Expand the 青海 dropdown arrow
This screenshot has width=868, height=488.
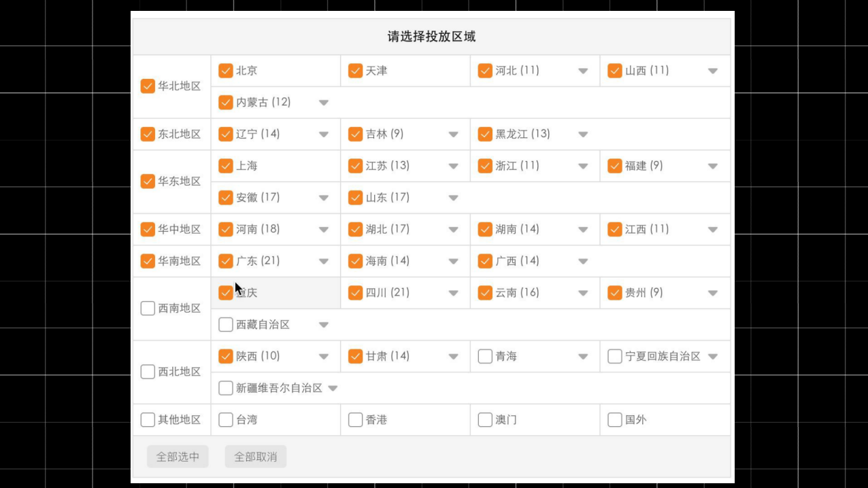(x=583, y=357)
